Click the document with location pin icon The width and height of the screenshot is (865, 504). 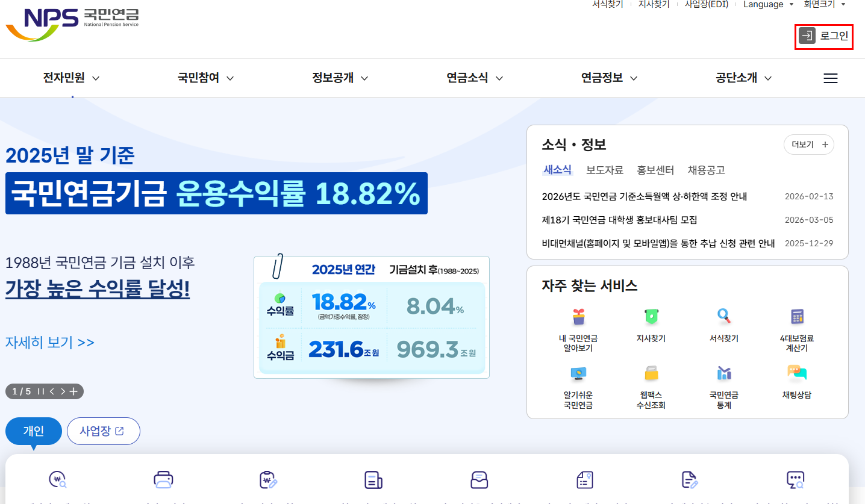click(x=585, y=480)
